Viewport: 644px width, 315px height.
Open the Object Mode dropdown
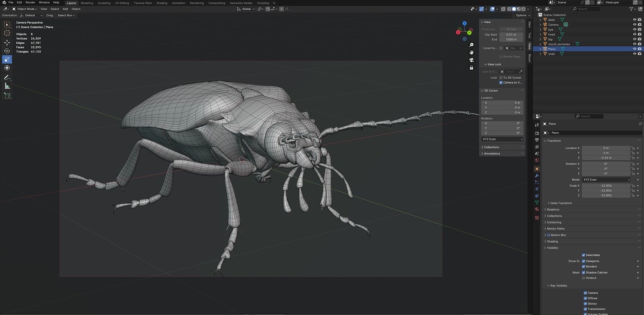click(25, 9)
